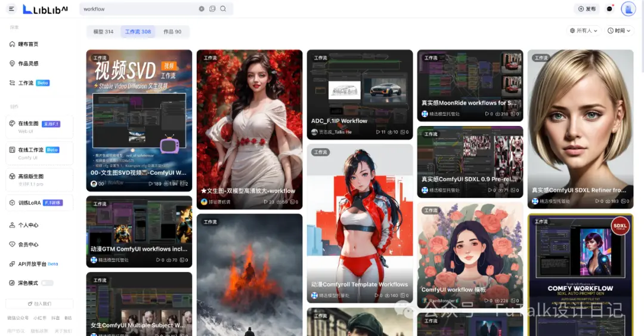Open 在线生图 Web UI card
Screen dimensions: 644x336
click(x=39, y=127)
